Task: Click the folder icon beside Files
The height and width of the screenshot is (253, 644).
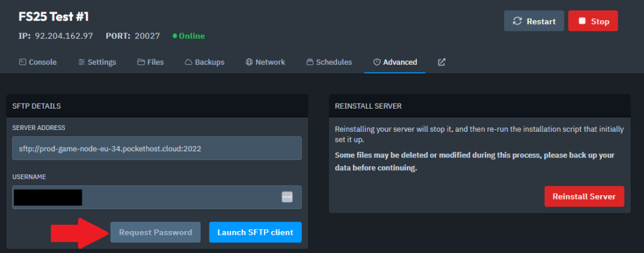Action: [141, 62]
